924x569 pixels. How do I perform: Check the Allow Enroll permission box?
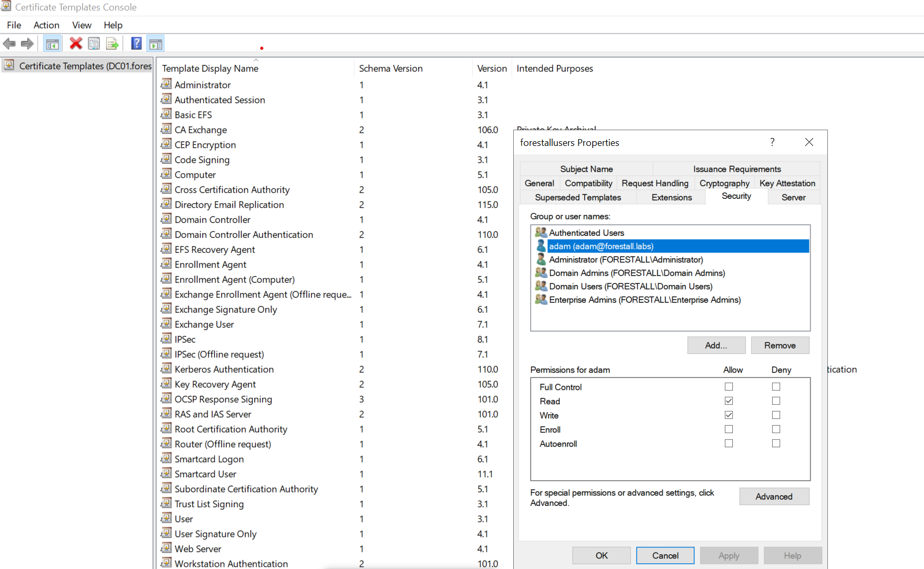[x=729, y=429]
